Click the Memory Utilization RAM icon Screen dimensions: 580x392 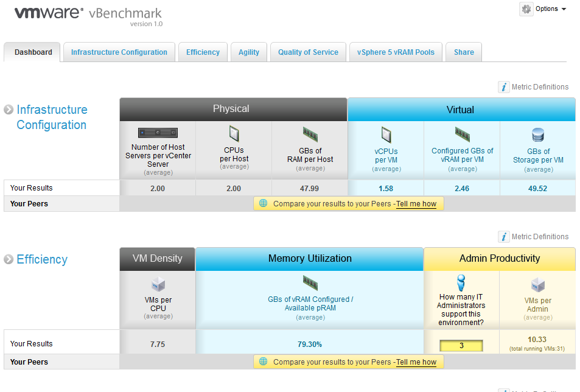(x=310, y=283)
